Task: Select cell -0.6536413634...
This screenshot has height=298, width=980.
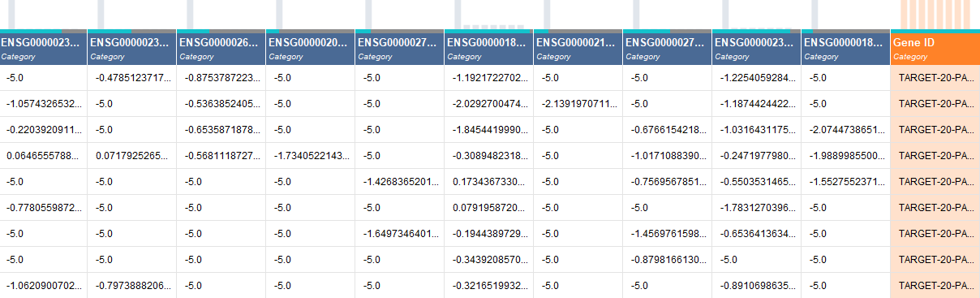Action: [757, 234]
